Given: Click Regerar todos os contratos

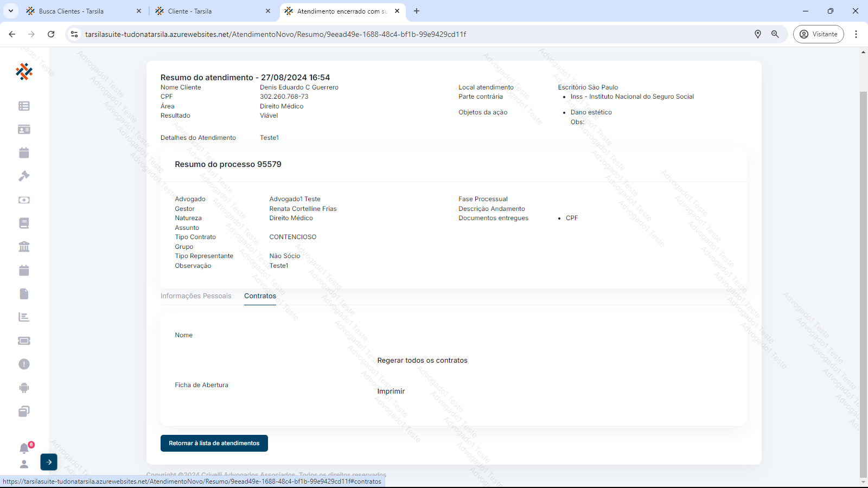Looking at the screenshot, I should coord(422,361).
